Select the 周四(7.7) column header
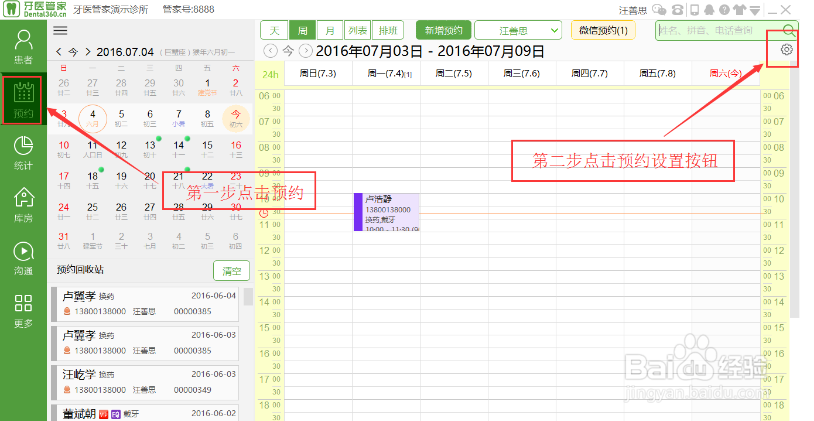Viewport: 814px width, 421px height. pyautogui.click(x=590, y=73)
